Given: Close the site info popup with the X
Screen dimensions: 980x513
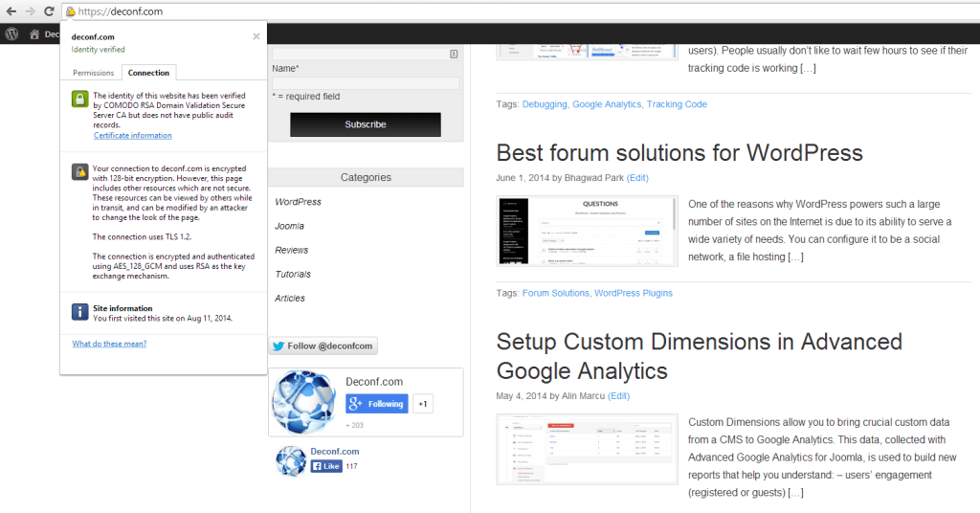Looking at the screenshot, I should tap(256, 36).
